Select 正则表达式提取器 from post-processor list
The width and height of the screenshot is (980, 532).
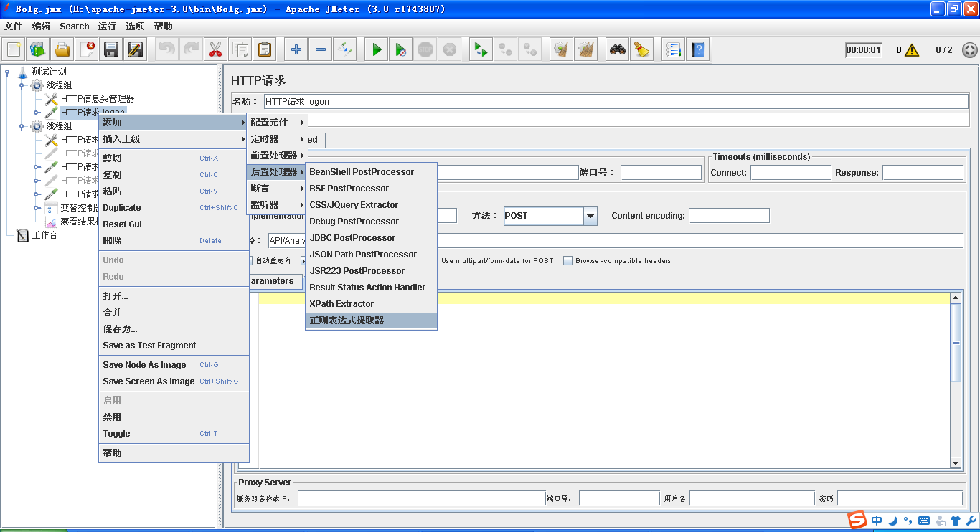tap(371, 320)
